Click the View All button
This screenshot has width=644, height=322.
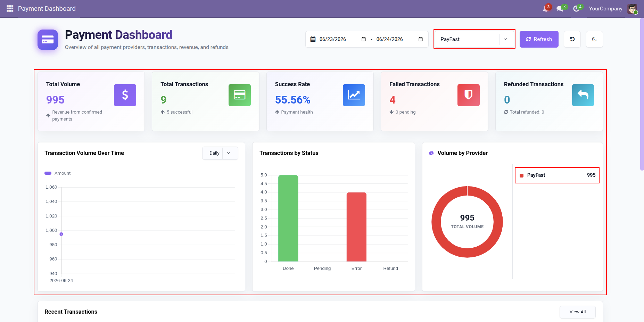pos(578,312)
